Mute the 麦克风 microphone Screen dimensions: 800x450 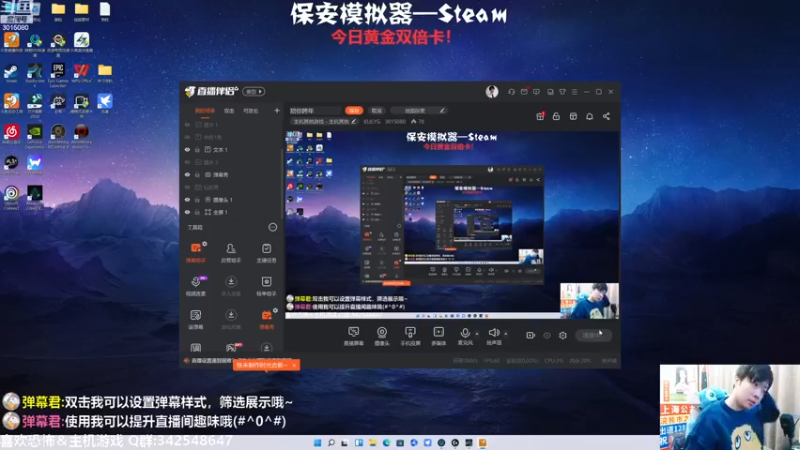pyautogui.click(x=465, y=336)
